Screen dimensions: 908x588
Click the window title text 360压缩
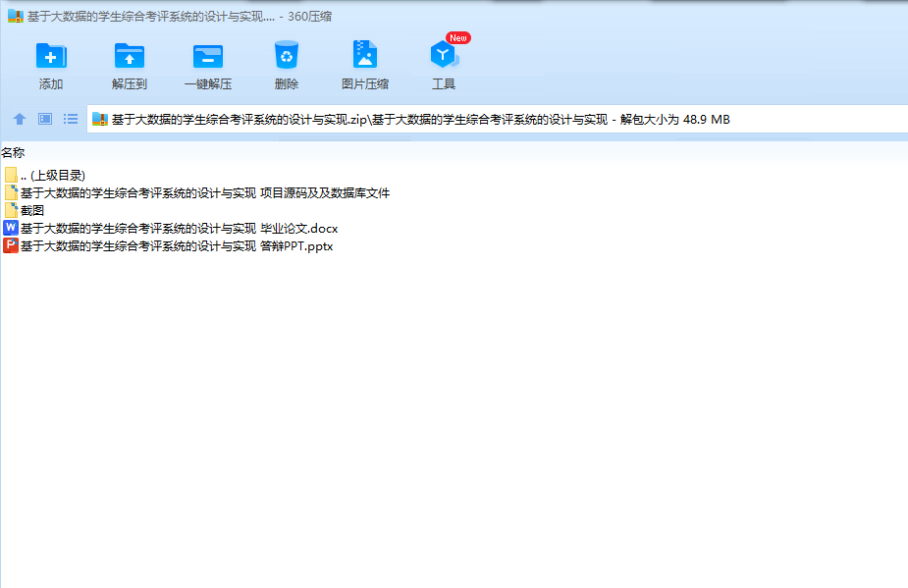point(310,17)
